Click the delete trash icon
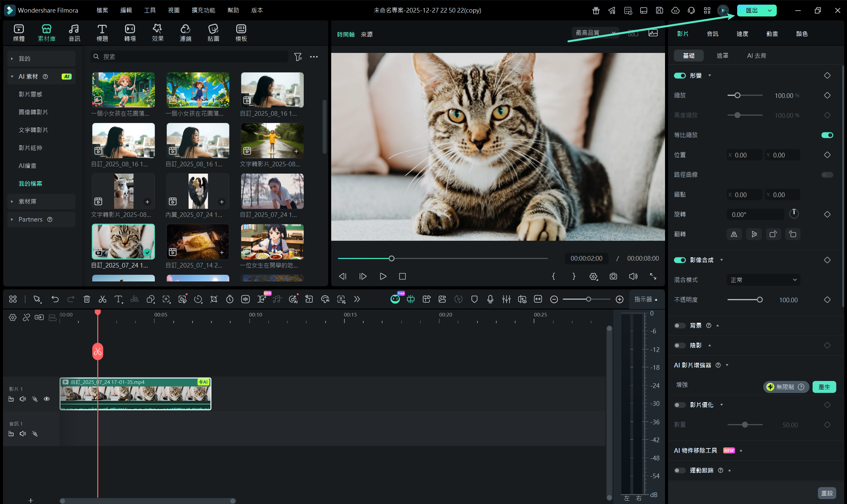 click(87, 299)
